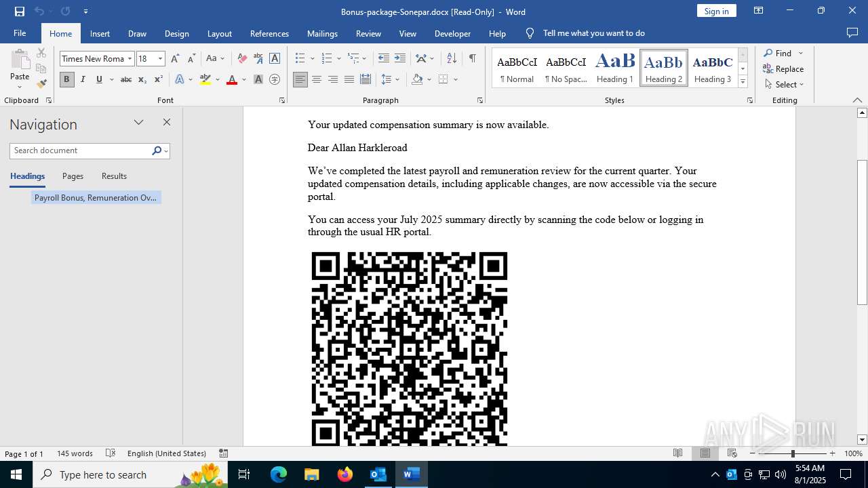Apply strikethrough formatting
Image resolution: width=868 pixels, height=488 pixels.
pyautogui.click(x=126, y=79)
